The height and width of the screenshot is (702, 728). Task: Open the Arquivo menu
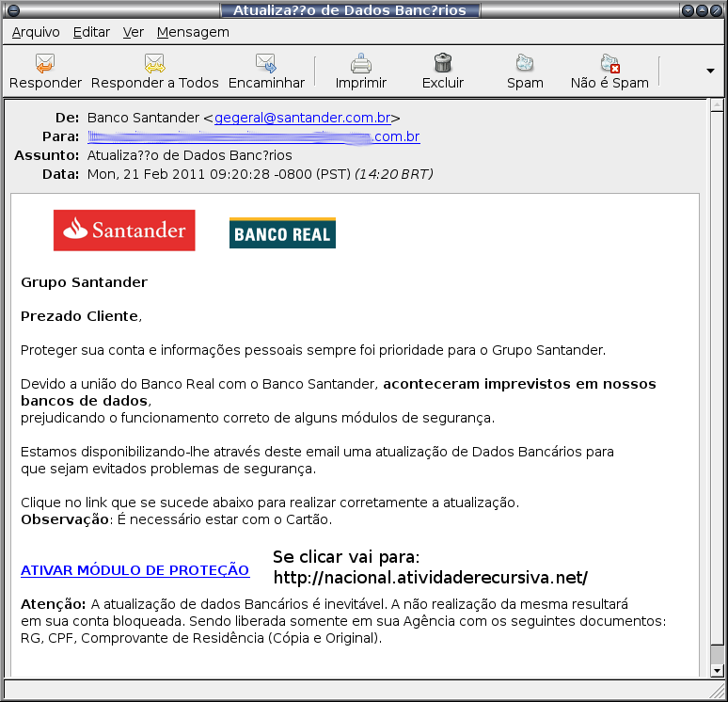[36, 32]
